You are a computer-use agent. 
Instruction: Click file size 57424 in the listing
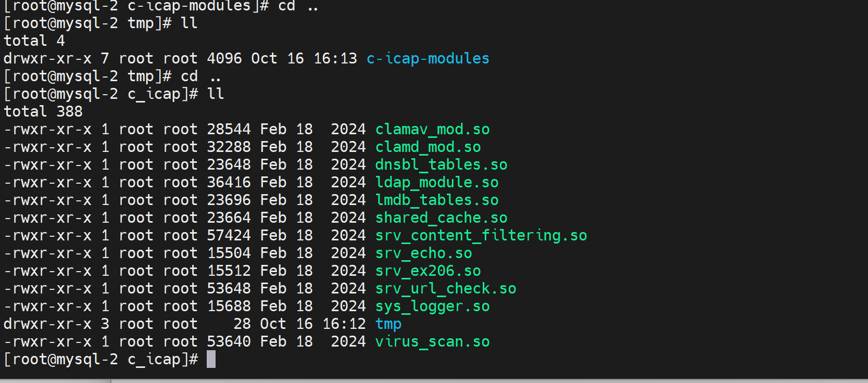[x=229, y=236]
